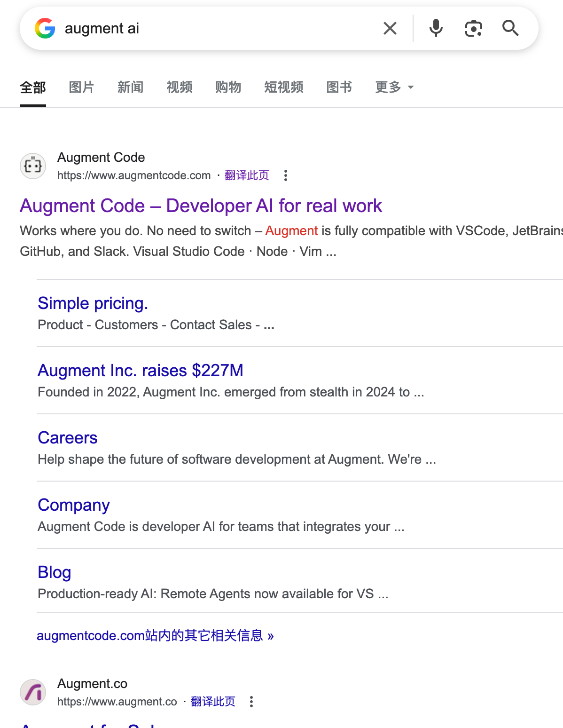This screenshot has height=728, width=563.
Task: Clear the search query with X icon
Action: [x=390, y=28]
